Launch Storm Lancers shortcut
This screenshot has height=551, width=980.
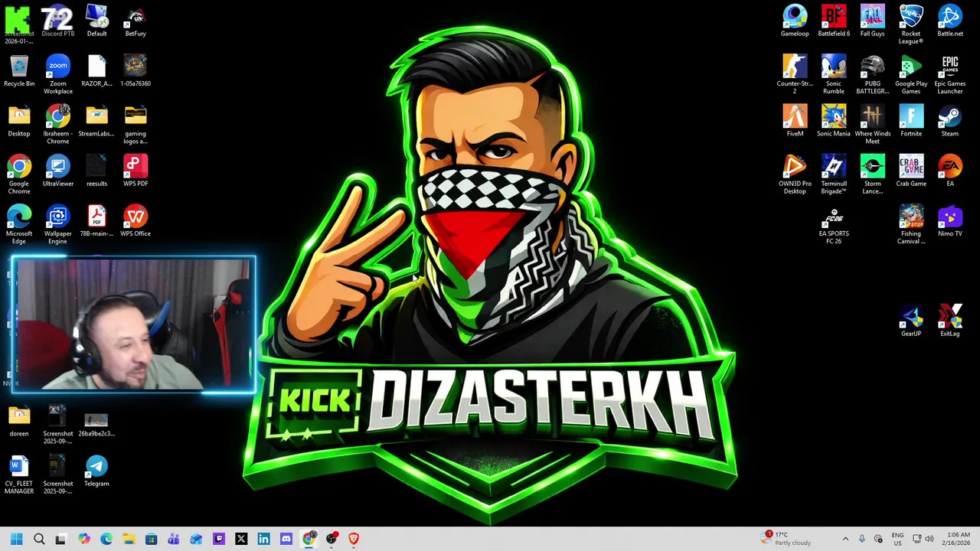[x=872, y=174]
